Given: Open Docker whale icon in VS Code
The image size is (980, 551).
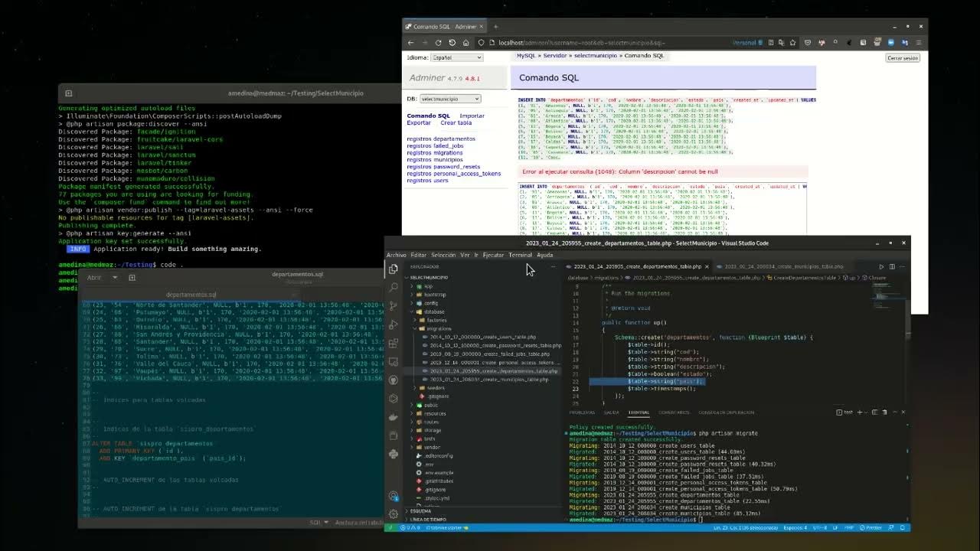Looking at the screenshot, I should coord(393,417).
